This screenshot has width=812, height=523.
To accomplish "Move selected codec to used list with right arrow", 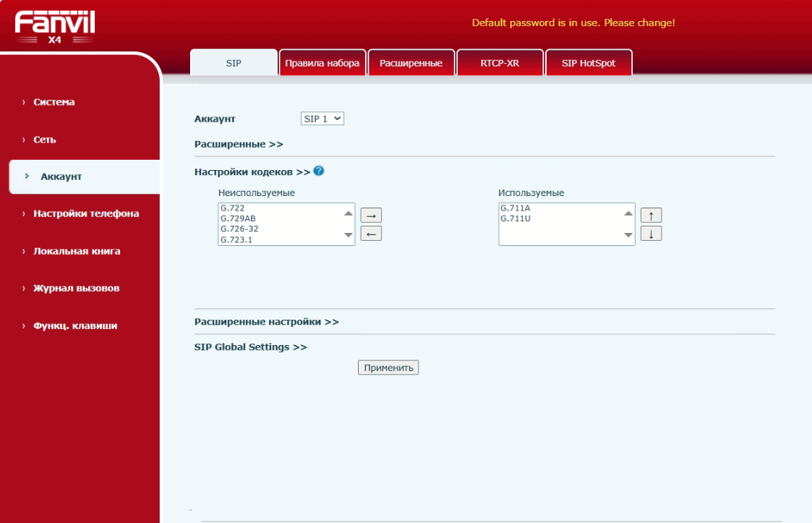I will pos(371,215).
